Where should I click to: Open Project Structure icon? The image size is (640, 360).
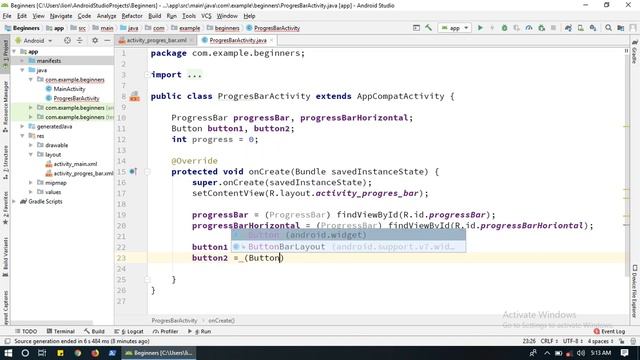(x=621, y=28)
